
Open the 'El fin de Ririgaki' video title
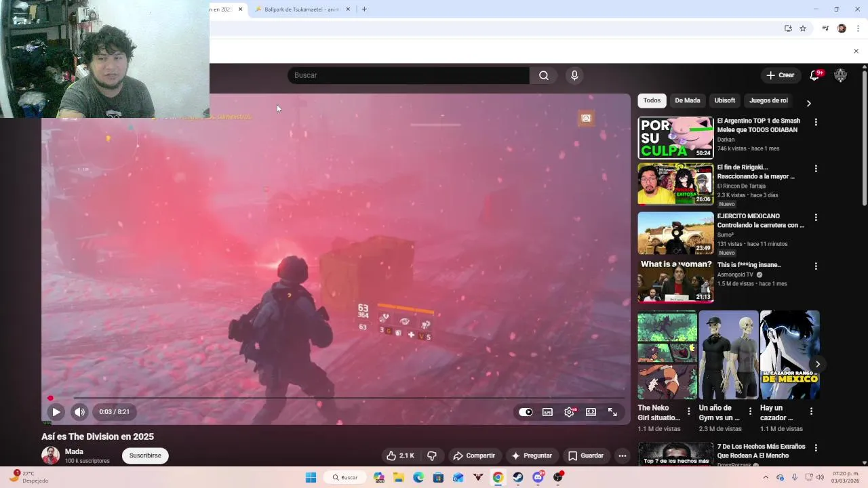pyautogui.click(x=756, y=171)
